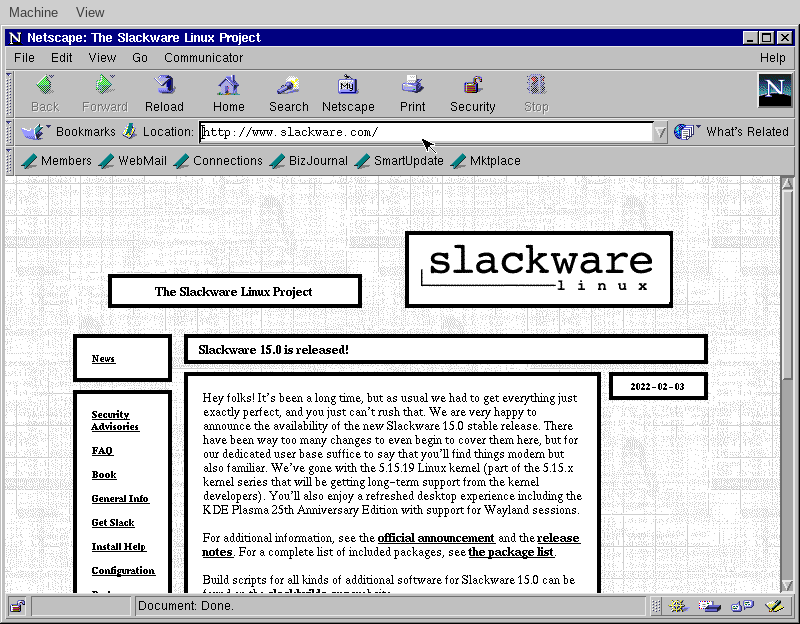
Task: Click the 2022-02-03 date text
Action: coord(657,387)
